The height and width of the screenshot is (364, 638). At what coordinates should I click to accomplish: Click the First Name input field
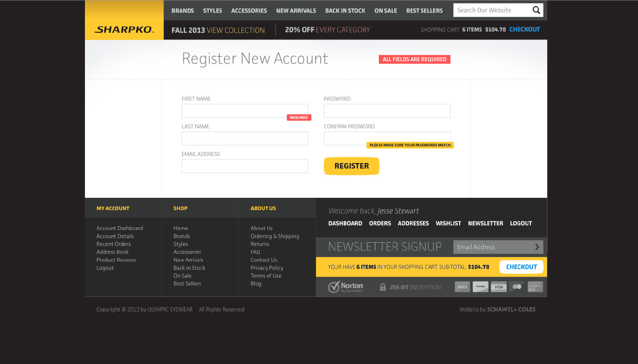245,111
